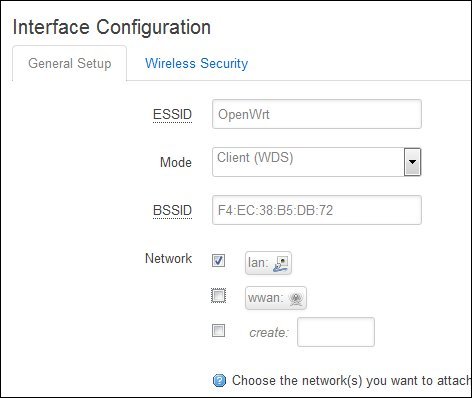Viewport: 472px width, 398px height.
Task: Click the ESSID input field
Action: [317, 114]
